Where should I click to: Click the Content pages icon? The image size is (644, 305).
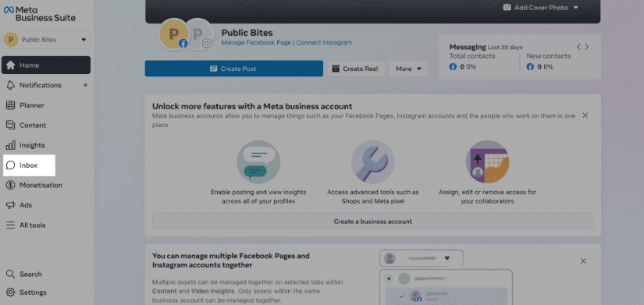11,126
